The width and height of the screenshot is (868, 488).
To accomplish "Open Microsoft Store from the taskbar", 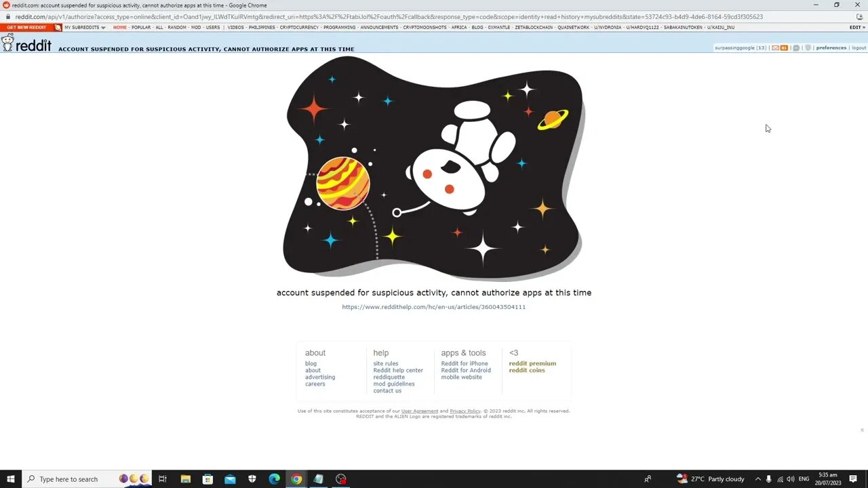I will click(x=208, y=479).
